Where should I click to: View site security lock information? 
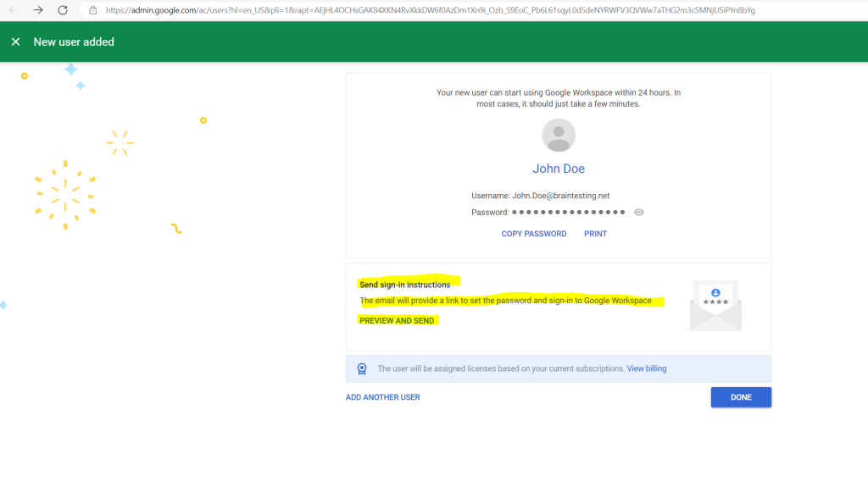(x=93, y=10)
